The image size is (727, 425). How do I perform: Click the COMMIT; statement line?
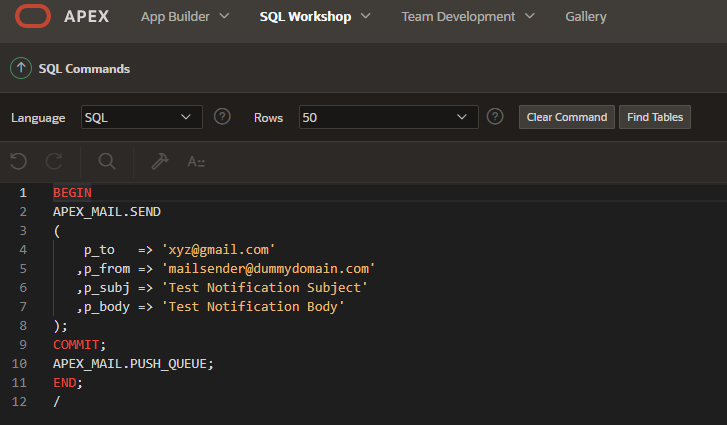(x=79, y=345)
